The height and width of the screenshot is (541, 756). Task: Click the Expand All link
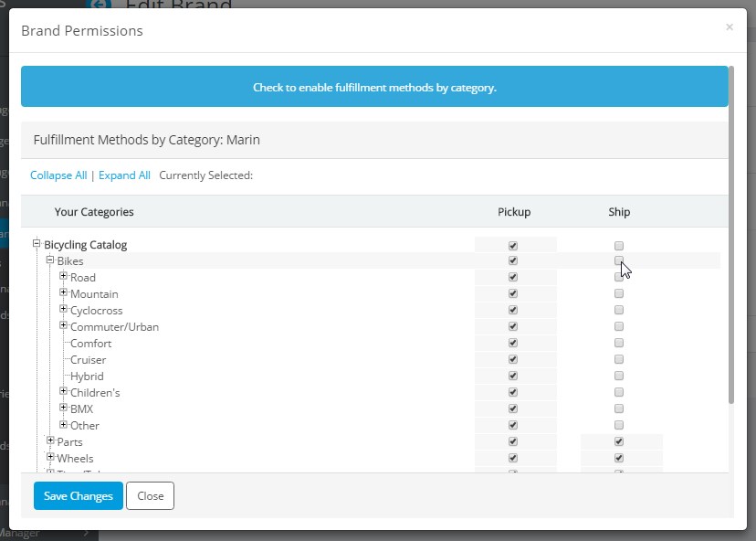124,175
